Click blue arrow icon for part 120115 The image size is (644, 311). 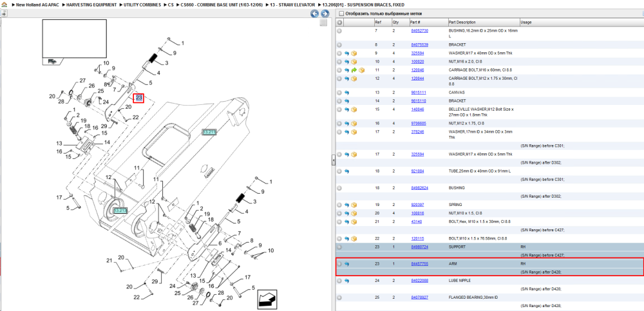tap(346, 239)
